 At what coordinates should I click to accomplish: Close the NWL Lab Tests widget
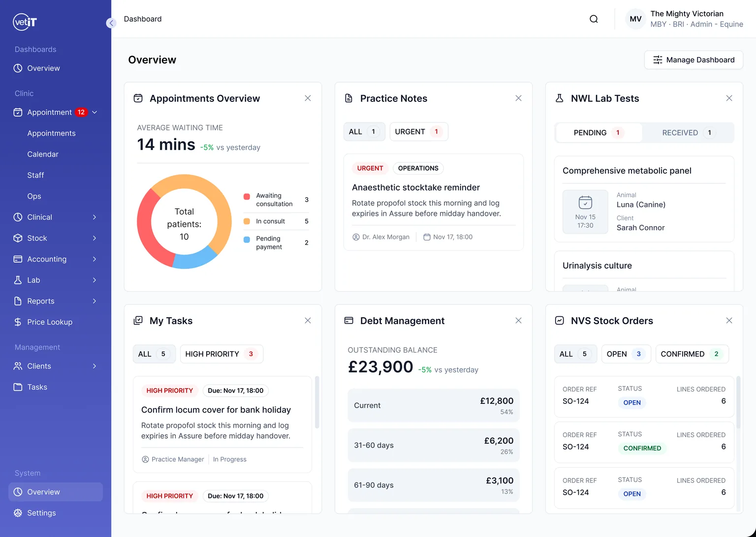point(729,98)
